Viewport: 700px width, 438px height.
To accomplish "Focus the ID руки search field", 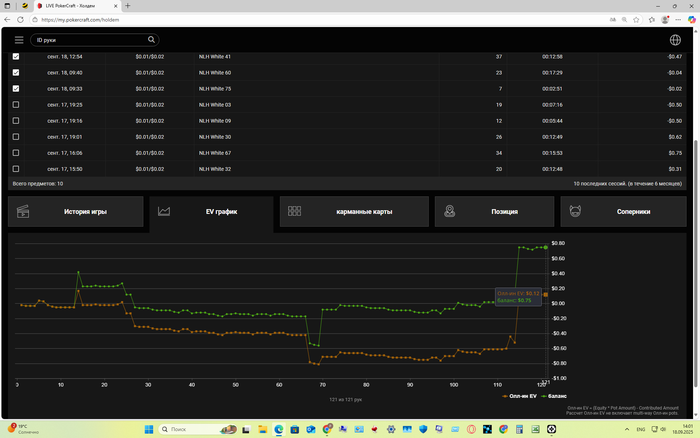I will 91,40.
